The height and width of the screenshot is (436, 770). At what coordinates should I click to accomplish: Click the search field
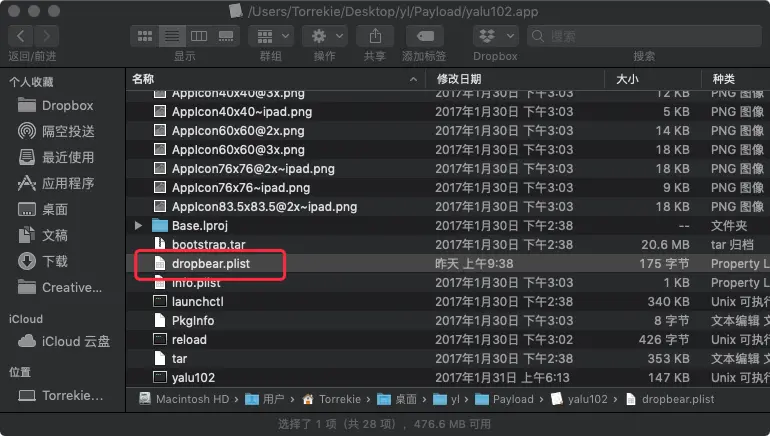pos(644,36)
